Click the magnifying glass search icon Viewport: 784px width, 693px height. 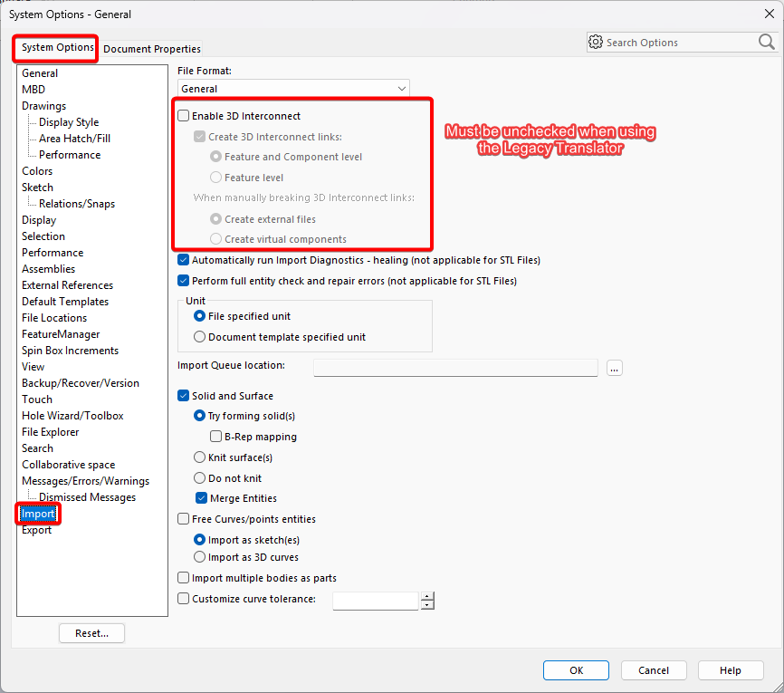[x=766, y=42]
